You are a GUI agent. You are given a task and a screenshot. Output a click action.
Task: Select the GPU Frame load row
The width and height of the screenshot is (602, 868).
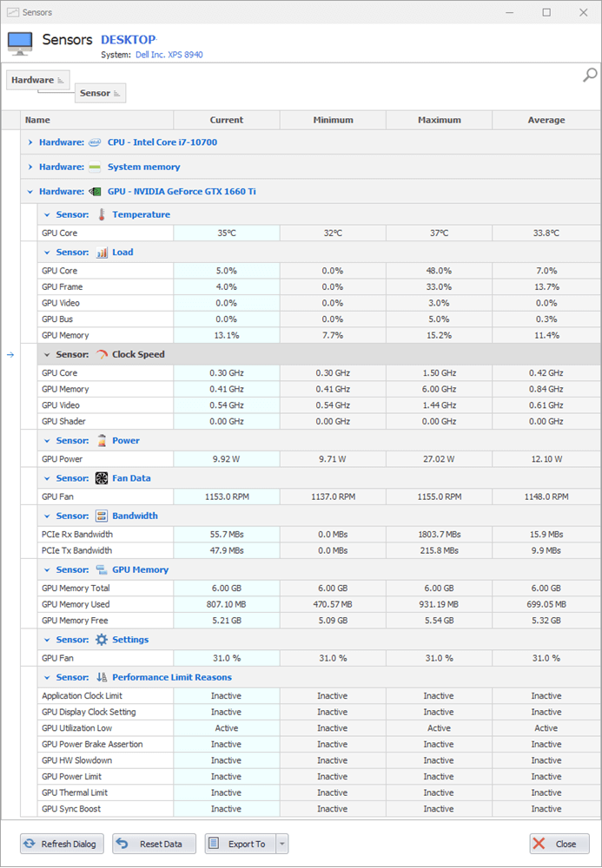(x=319, y=286)
